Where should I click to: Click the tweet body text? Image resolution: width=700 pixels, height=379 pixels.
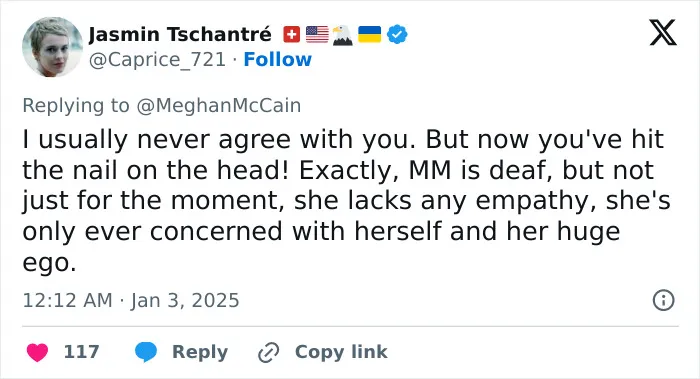click(x=346, y=201)
